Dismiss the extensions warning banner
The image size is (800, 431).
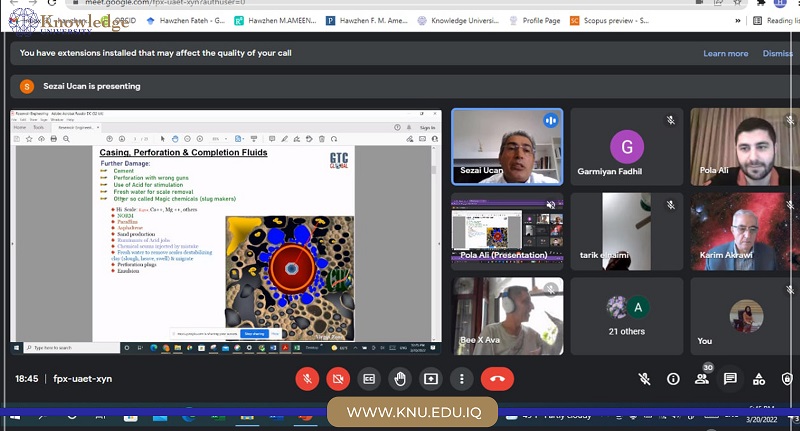[778, 54]
